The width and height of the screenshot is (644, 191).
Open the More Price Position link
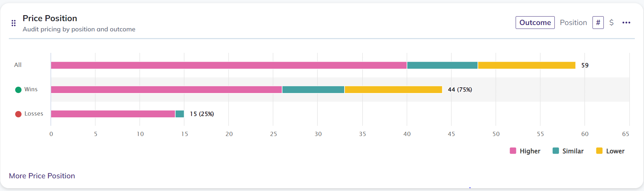(x=42, y=176)
